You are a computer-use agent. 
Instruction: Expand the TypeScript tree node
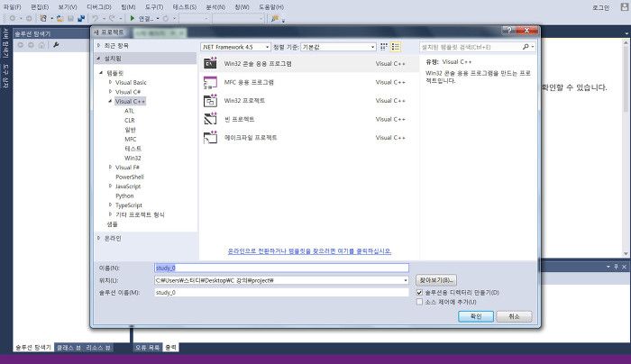[110, 205]
